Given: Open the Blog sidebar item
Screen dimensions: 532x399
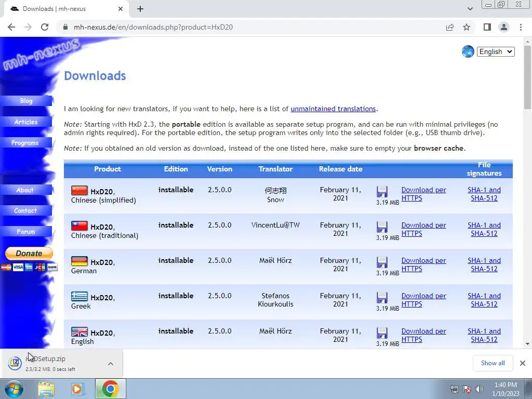Looking at the screenshot, I should 26,101.
